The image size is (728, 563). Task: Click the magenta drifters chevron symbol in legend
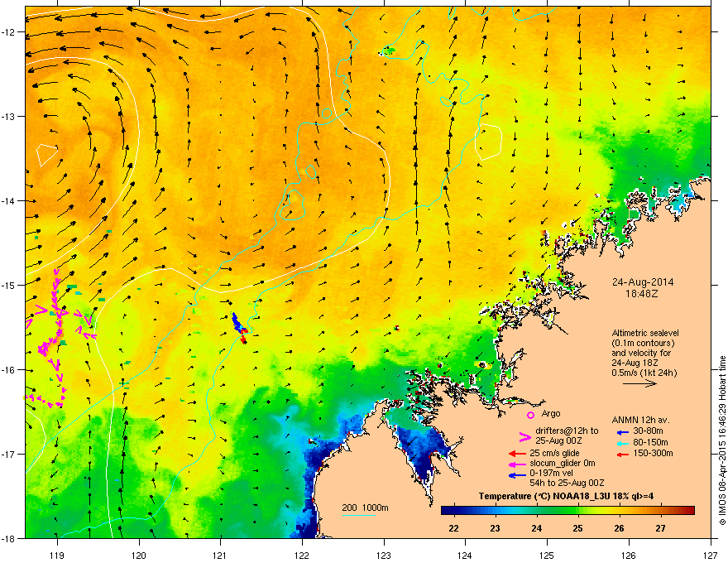pos(524,436)
